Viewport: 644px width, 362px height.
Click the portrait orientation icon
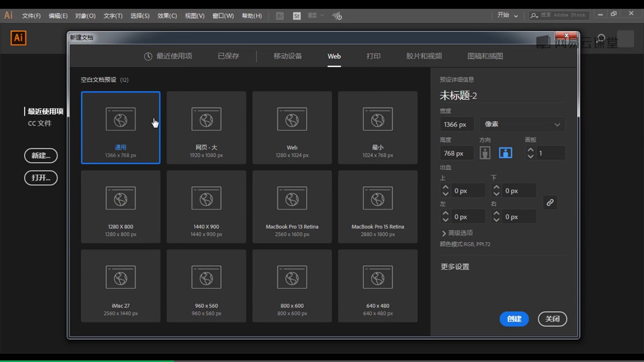point(485,153)
